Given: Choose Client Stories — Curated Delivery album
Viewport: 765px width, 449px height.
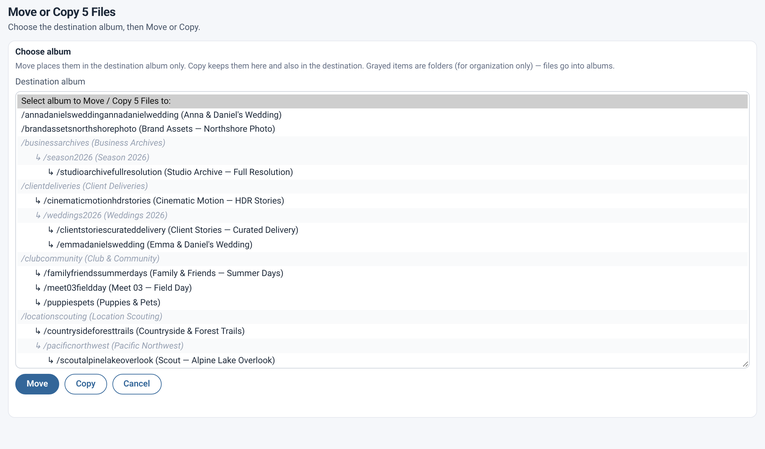Looking at the screenshot, I should (382, 230).
